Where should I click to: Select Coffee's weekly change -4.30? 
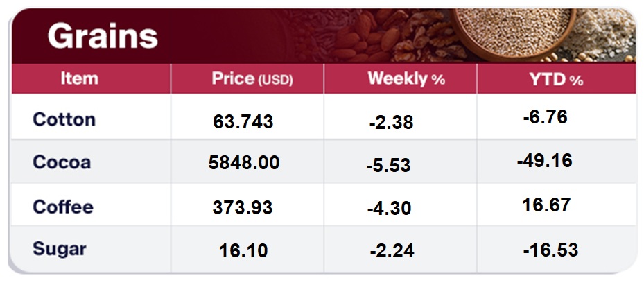tap(391, 207)
